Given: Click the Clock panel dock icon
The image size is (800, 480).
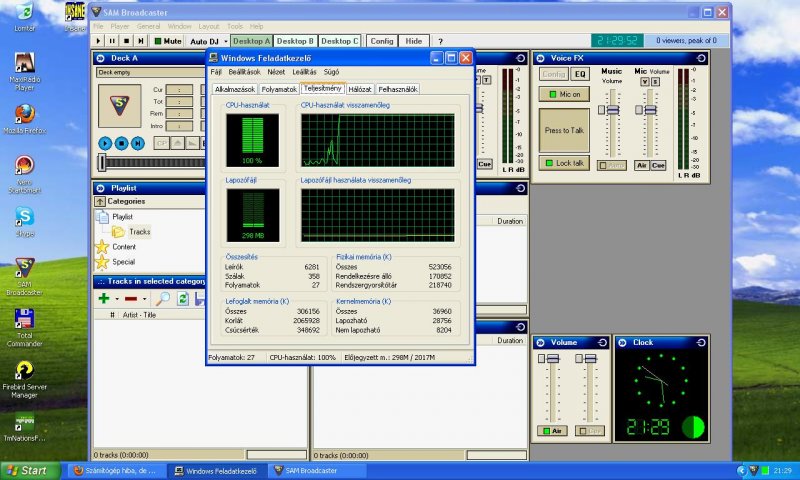Looking at the screenshot, I should point(701,343).
